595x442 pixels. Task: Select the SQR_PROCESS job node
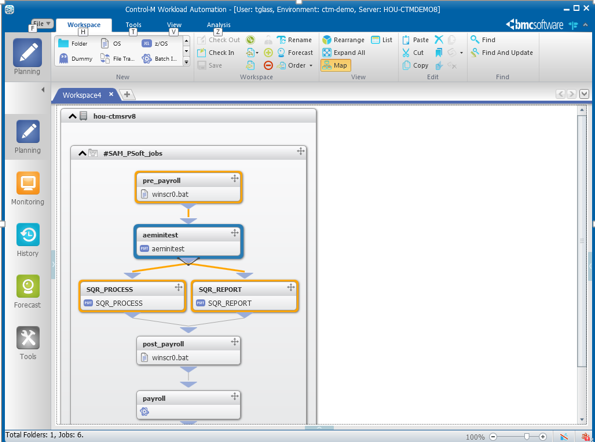click(132, 297)
